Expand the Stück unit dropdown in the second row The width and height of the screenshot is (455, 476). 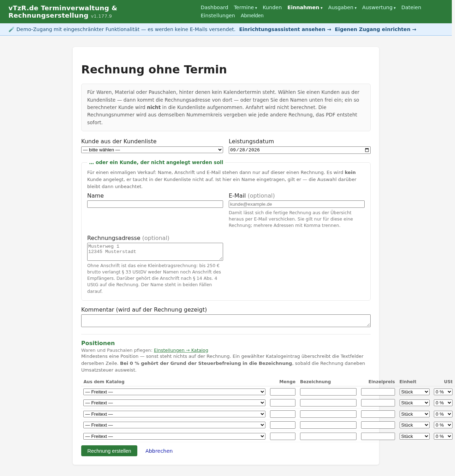(414, 403)
